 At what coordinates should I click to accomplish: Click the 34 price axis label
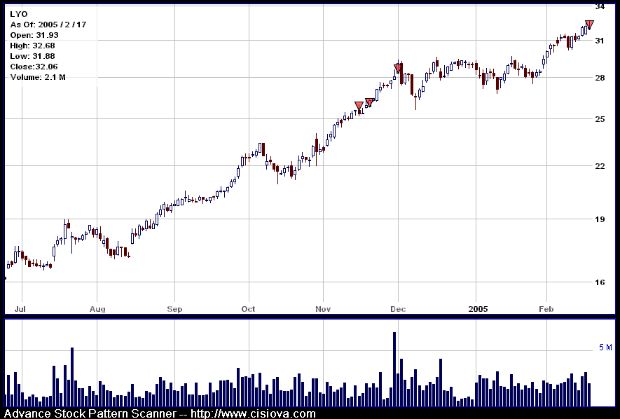coord(600,6)
